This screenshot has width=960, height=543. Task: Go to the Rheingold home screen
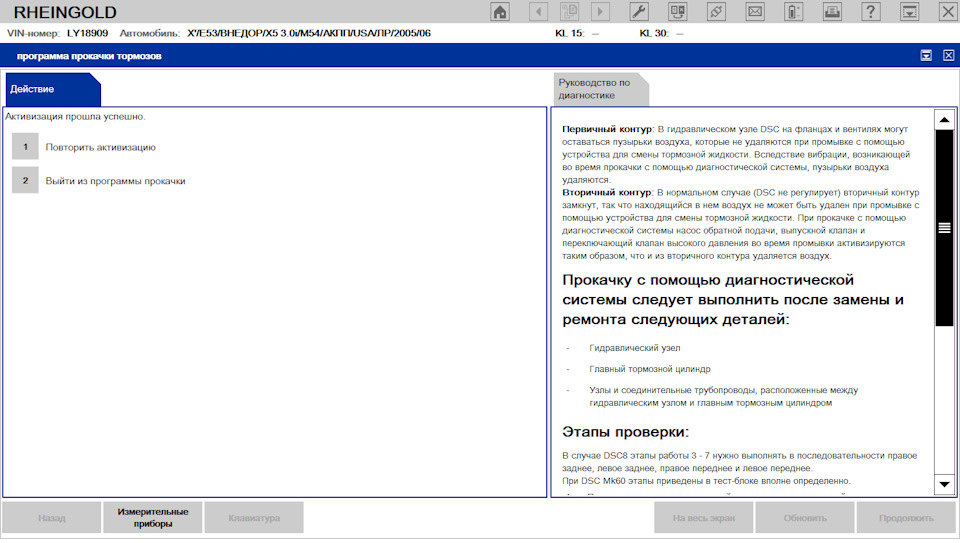coord(500,12)
